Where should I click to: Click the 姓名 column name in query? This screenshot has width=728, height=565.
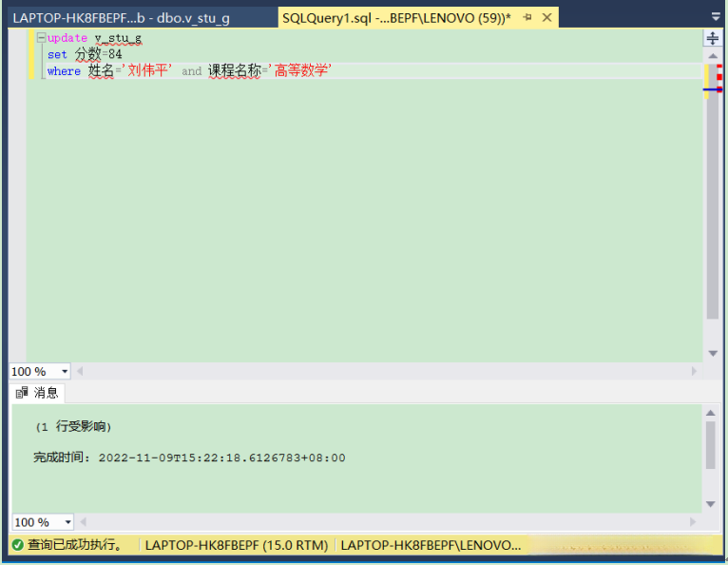tap(101, 70)
